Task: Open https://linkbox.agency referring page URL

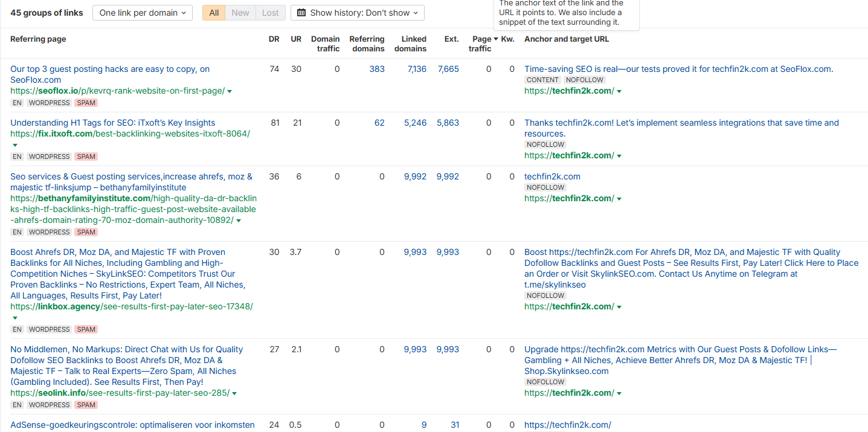Action: pos(132,306)
